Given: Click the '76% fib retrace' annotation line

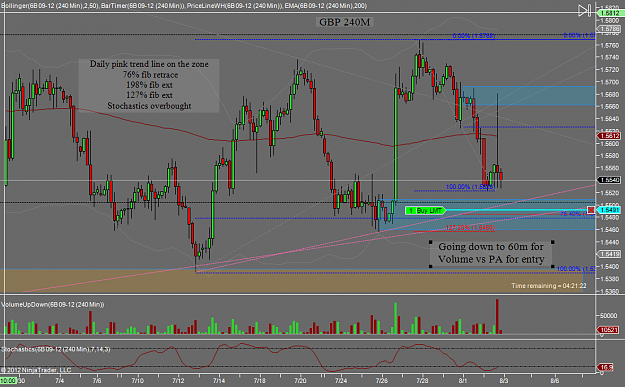Looking at the screenshot, I should point(150,75).
